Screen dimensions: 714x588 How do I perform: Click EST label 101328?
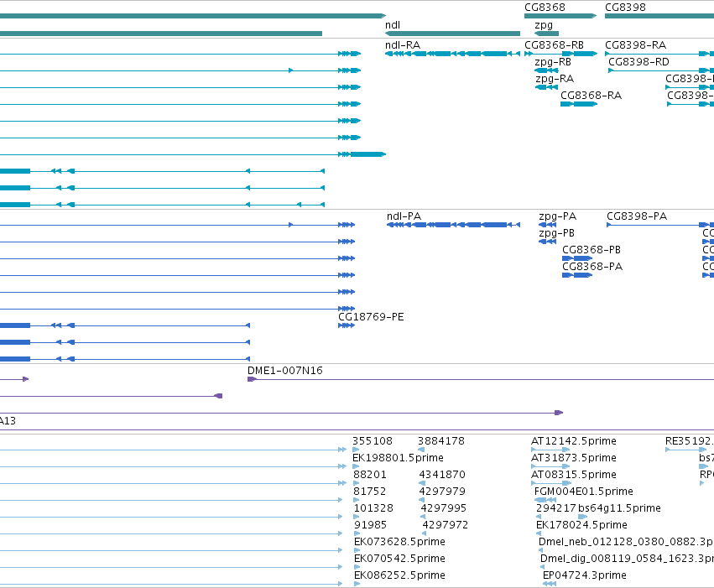click(373, 508)
